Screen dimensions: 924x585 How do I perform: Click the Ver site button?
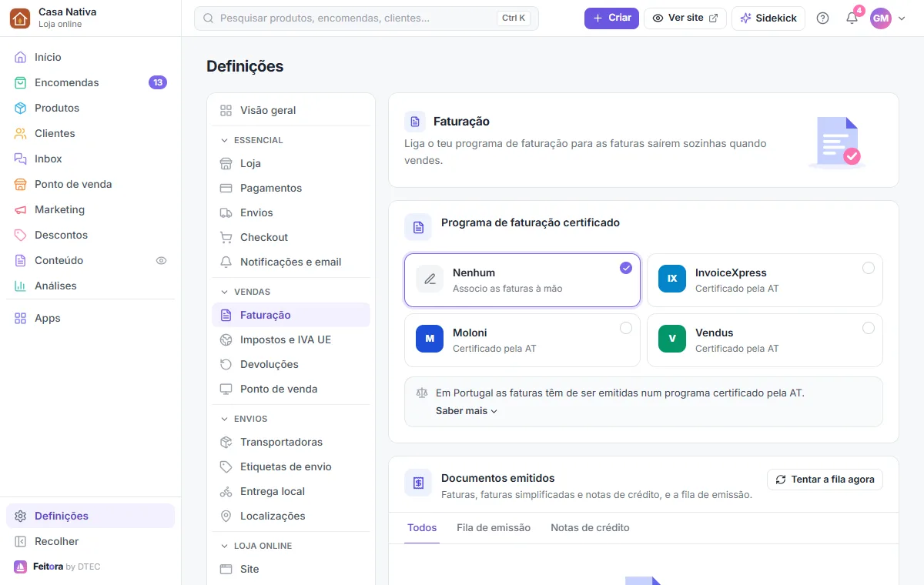685,18
